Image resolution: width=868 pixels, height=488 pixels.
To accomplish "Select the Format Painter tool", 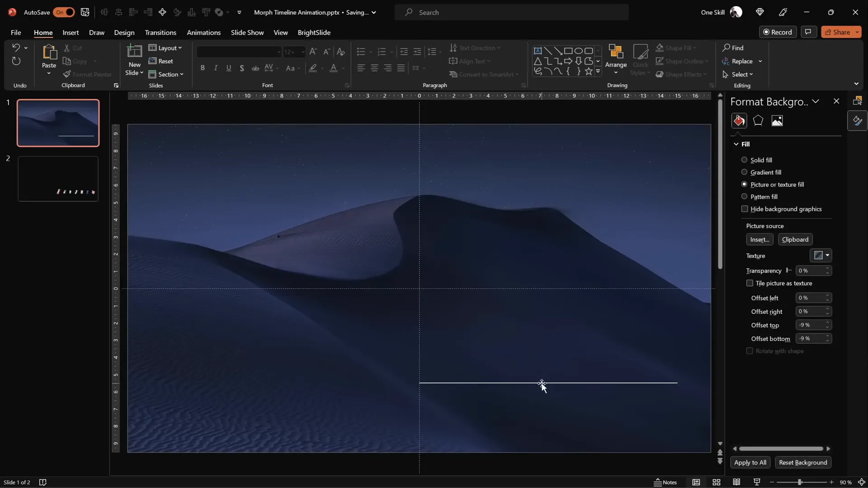I will pyautogui.click(x=88, y=74).
